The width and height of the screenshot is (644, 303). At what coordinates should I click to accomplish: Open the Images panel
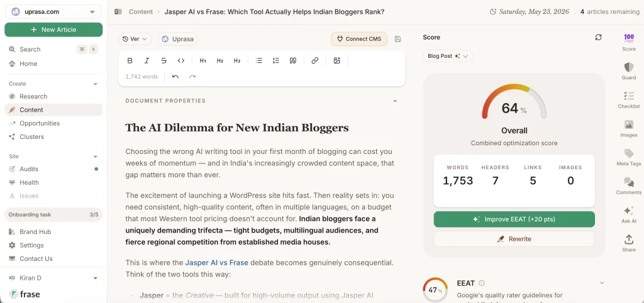click(x=629, y=128)
